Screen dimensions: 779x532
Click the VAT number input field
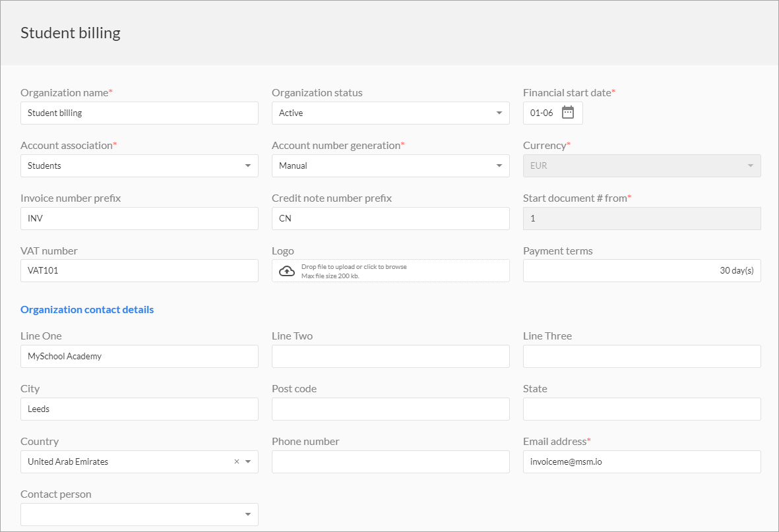139,271
